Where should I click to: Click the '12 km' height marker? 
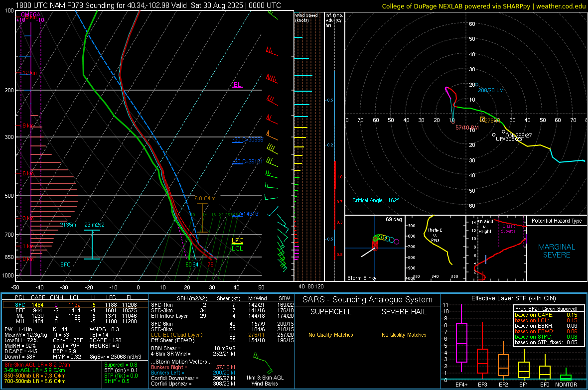pyautogui.click(x=29, y=73)
